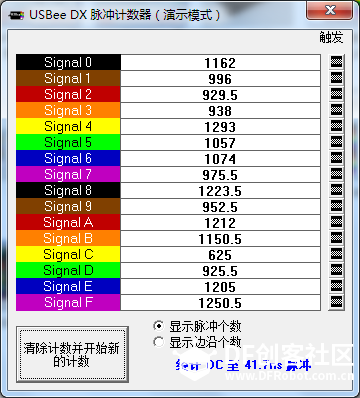Click the Signal B count value 1150.5
Viewport: 360px width, 398px height.
(x=220, y=238)
